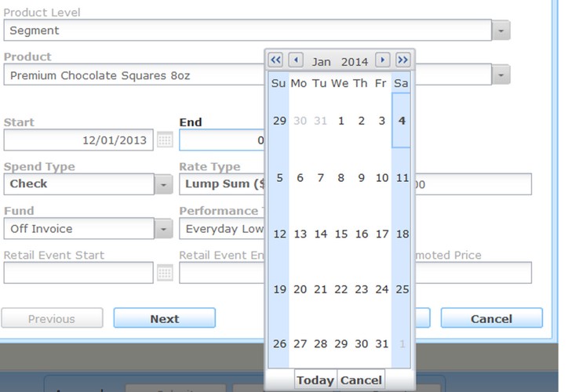
Task: Select January 31 in the calendar
Action: click(381, 343)
